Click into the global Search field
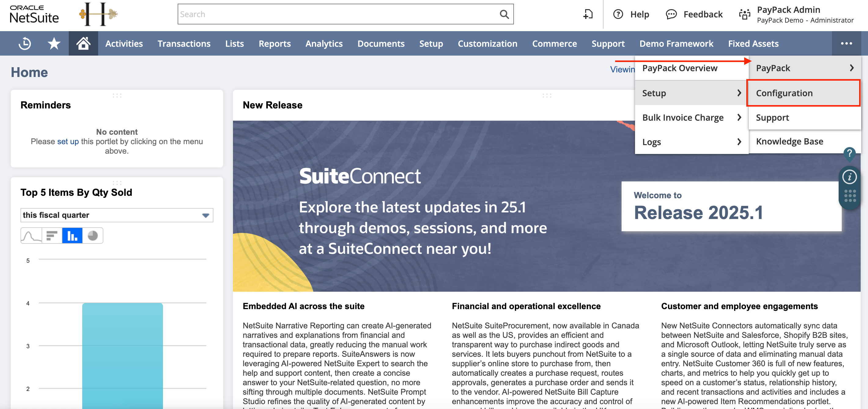This screenshot has height=409, width=868. (x=337, y=14)
